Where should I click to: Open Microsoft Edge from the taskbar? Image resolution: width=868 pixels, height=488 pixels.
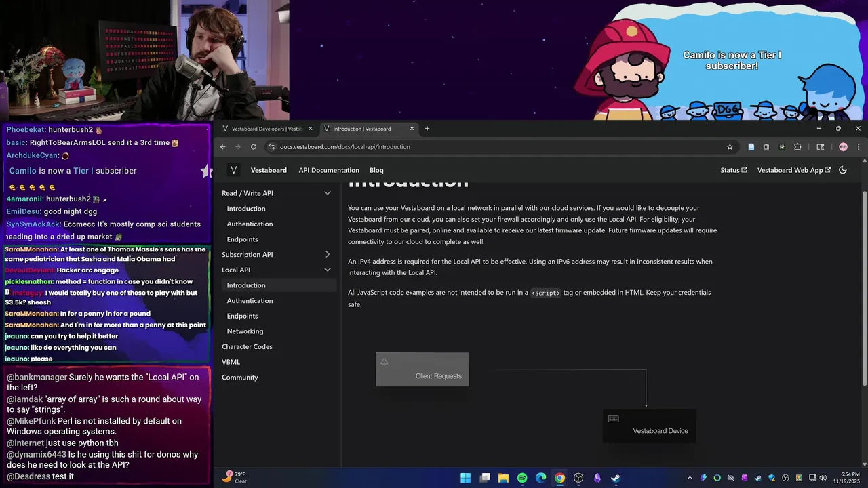[x=541, y=478]
